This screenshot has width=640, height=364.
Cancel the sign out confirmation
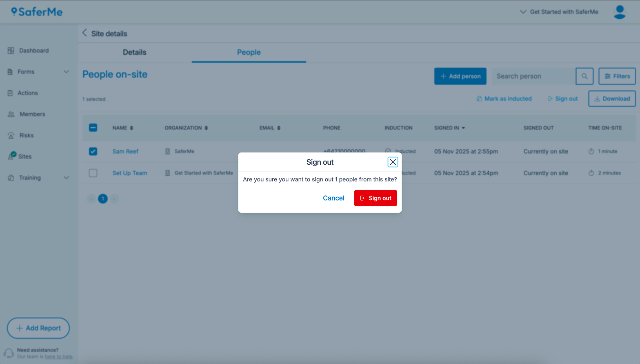pyautogui.click(x=333, y=198)
